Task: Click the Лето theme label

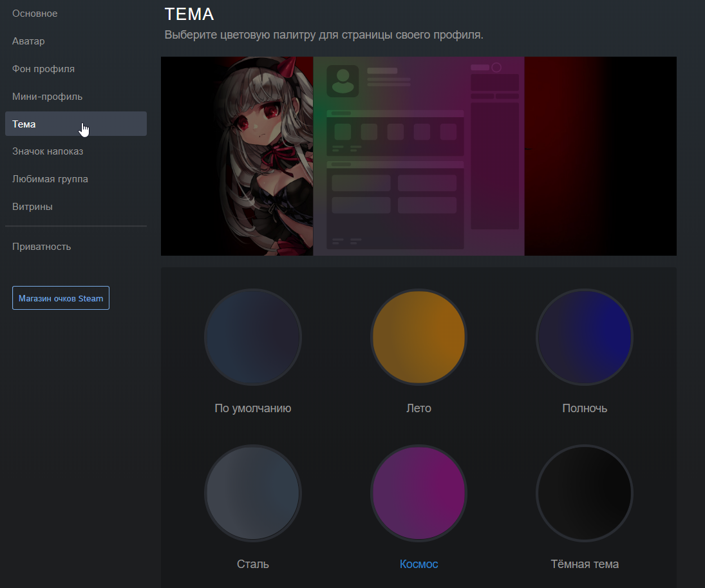Action: point(418,408)
